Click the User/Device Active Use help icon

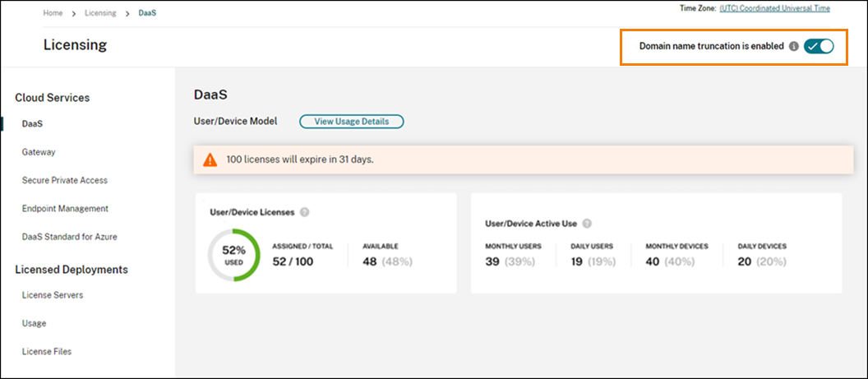pyautogui.click(x=587, y=223)
